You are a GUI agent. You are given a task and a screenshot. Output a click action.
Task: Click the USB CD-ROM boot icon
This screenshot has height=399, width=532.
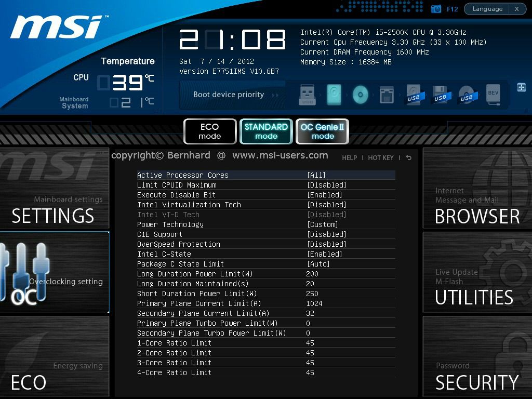[x=467, y=94]
